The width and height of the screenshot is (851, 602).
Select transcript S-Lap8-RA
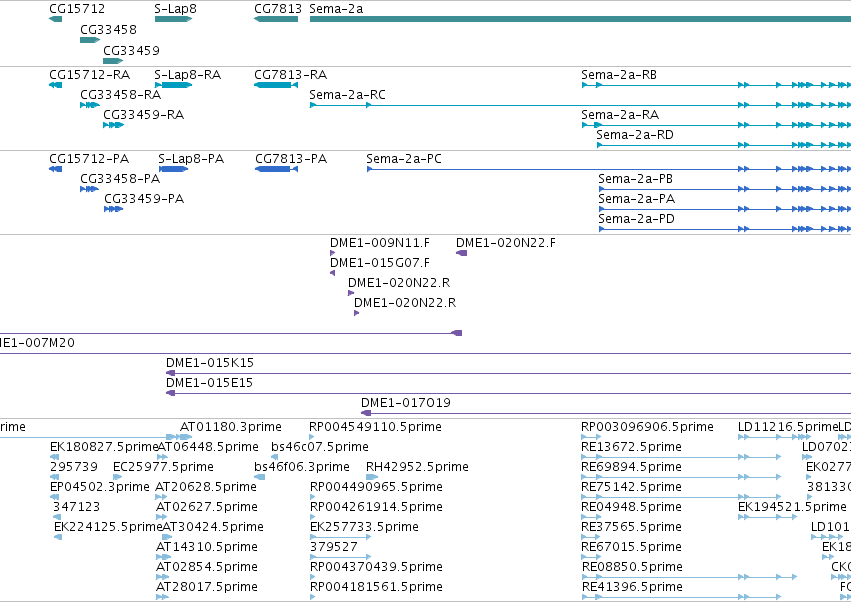(x=187, y=74)
